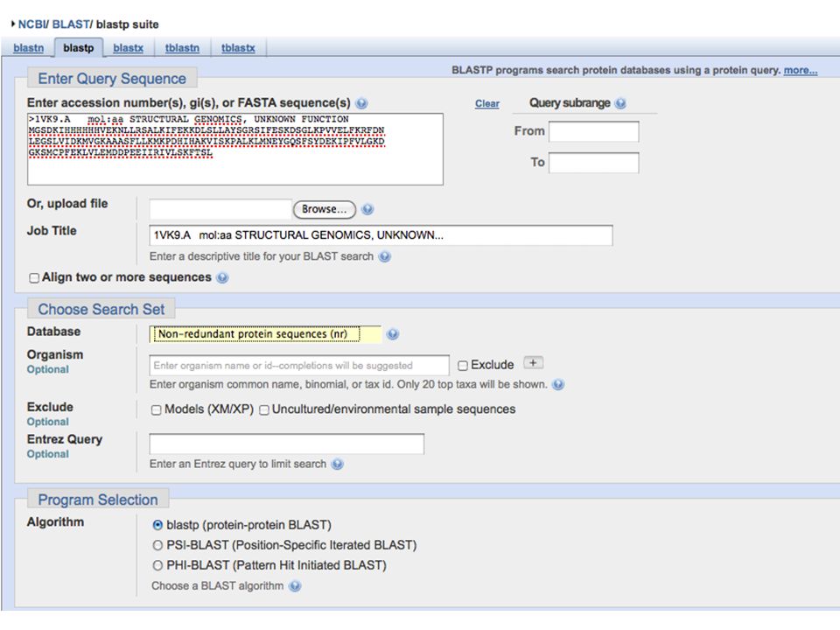Click the Query subrange To field
This screenshot has height=630, width=840.
593,163
